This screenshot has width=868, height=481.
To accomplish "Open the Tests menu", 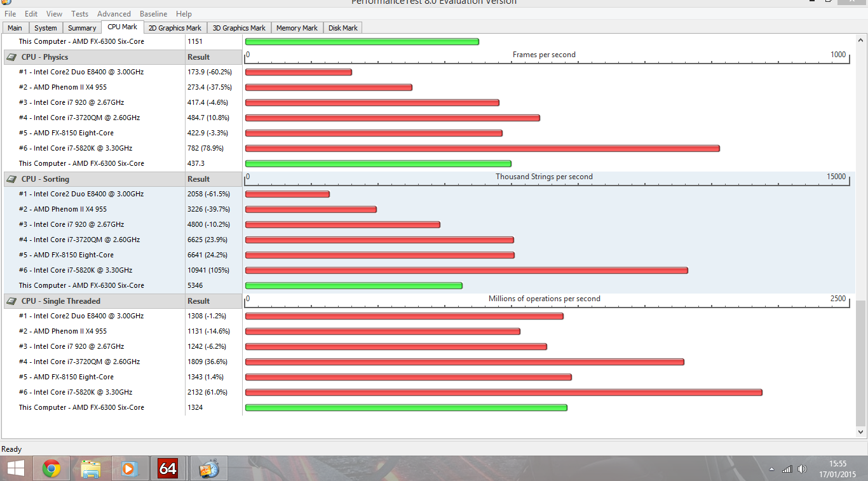I will (x=79, y=13).
